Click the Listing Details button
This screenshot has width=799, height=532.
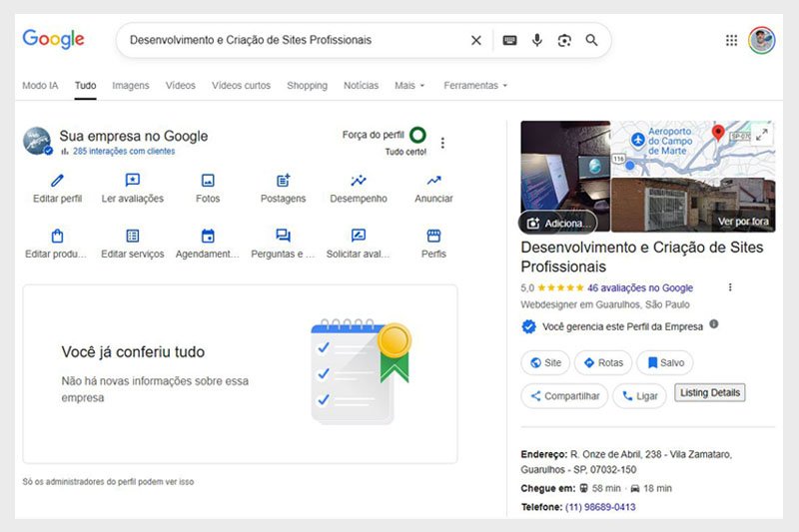pyautogui.click(x=710, y=392)
